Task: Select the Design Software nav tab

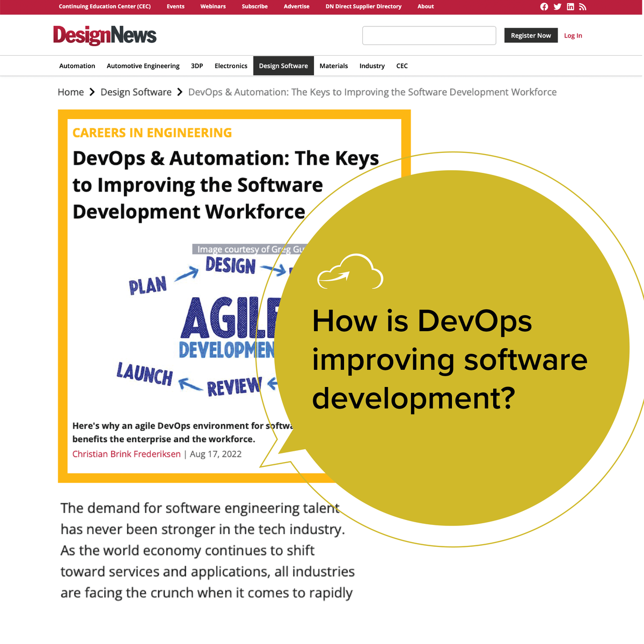Action: 283,66
